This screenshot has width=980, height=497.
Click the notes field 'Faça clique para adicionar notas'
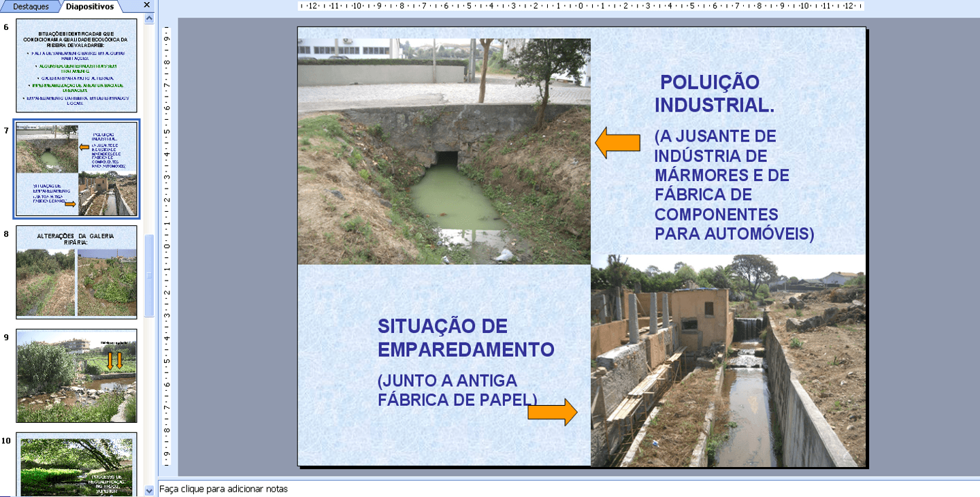pyautogui.click(x=568, y=489)
